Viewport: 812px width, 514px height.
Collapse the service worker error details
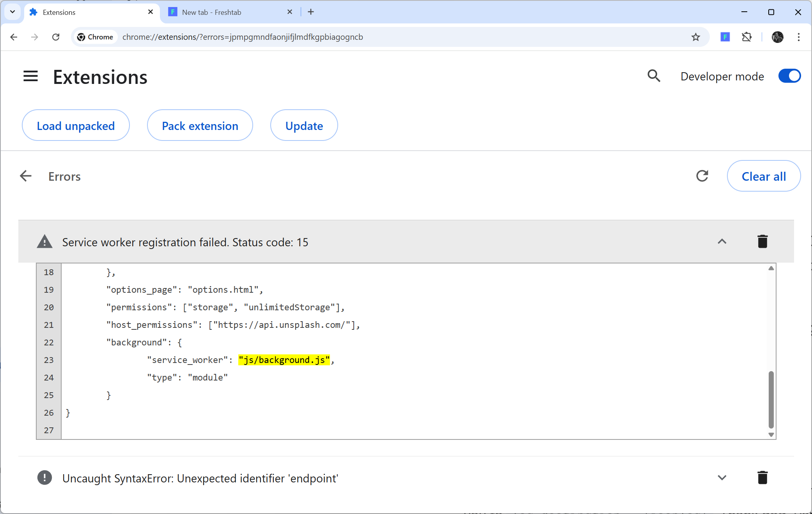[722, 241]
